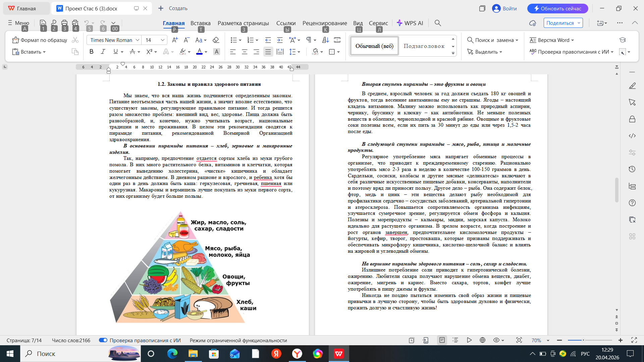Toggle justified text alignment
Screen dimensions: 644x362
[268, 52]
